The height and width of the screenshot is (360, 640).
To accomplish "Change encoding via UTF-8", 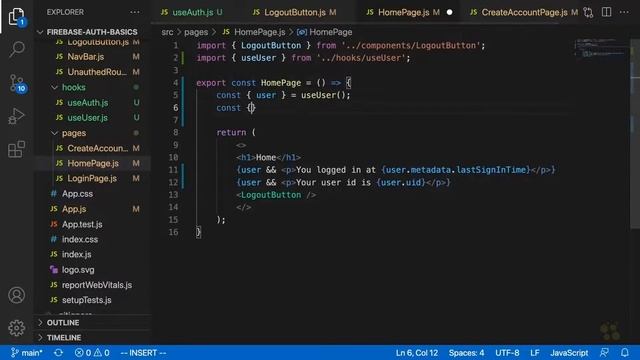I will pos(507,353).
